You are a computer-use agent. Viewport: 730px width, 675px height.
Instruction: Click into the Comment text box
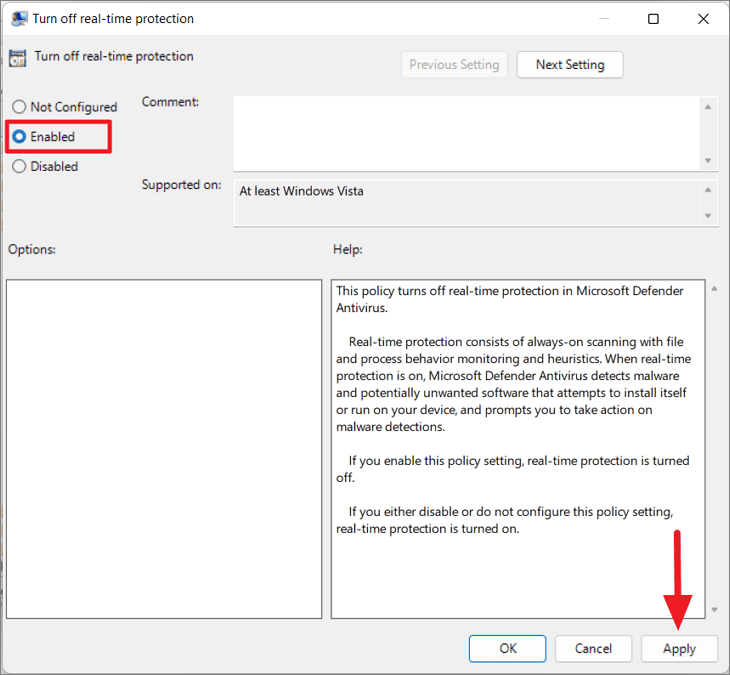(x=467, y=134)
